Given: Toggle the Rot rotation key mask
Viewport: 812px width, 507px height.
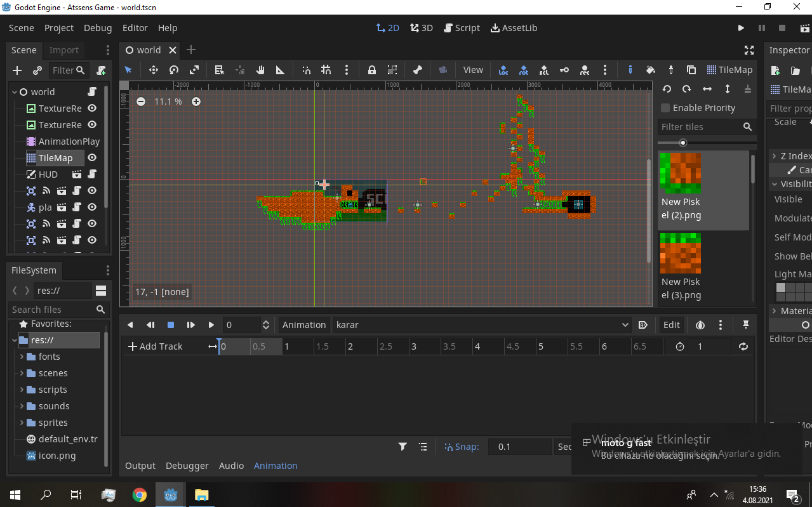Looking at the screenshot, I should [x=524, y=70].
